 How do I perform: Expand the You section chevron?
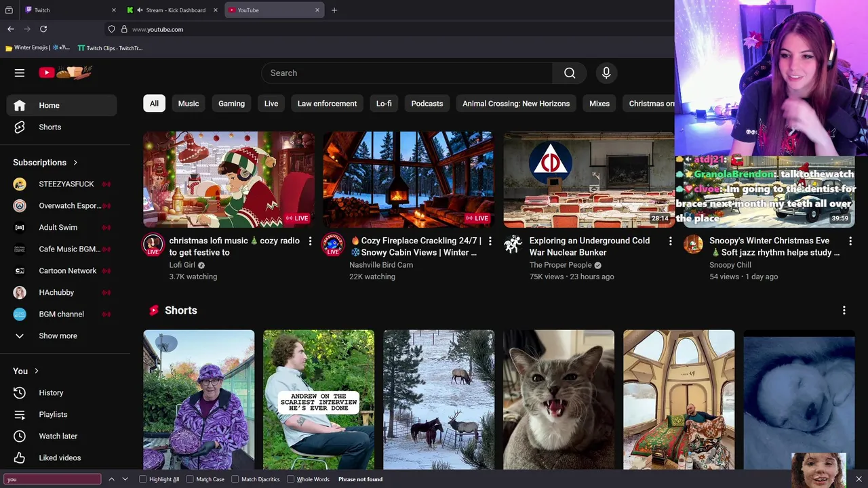[x=37, y=371]
